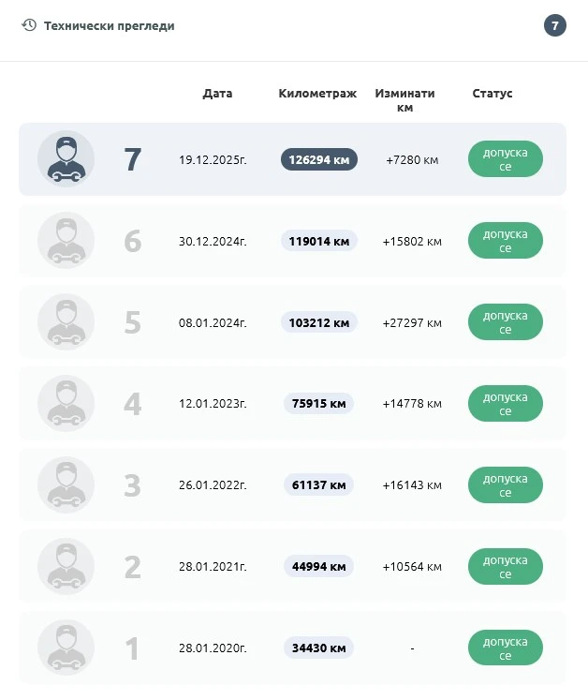
Task: Click the mechanic avatar for inspection 2
Action: tap(66, 567)
